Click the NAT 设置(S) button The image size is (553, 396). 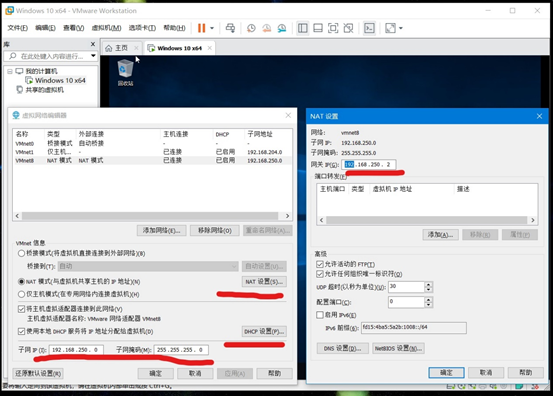pos(264,281)
